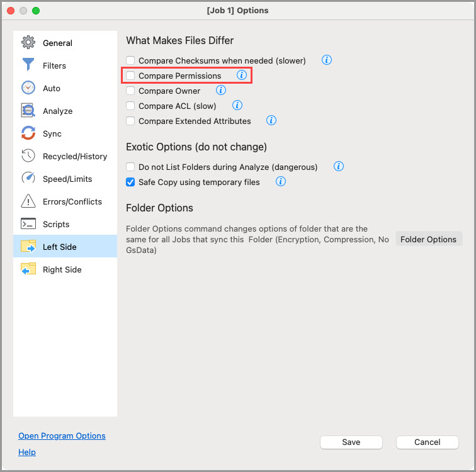Click info icon next to Compare Permissions
This screenshot has width=476, height=472.
[241, 76]
